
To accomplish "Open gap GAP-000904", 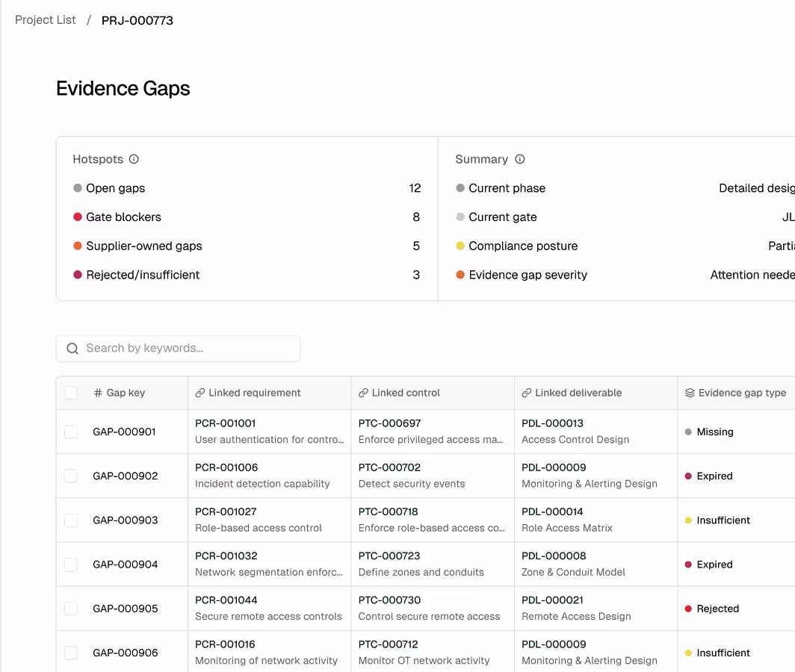I will point(126,564).
